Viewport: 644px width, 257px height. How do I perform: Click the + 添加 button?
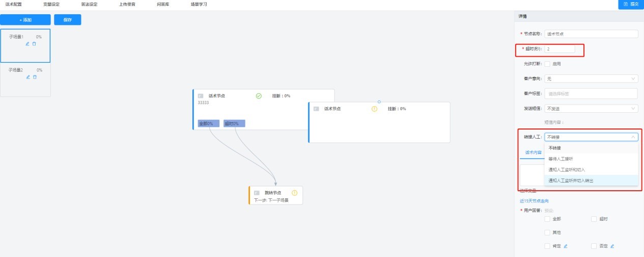coord(25,20)
